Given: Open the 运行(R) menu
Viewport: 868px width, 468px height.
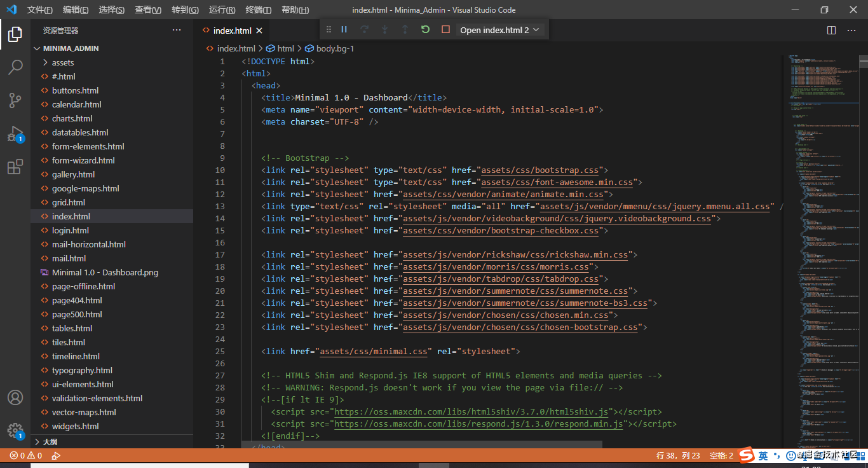Looking at the screenshot, I should 222,10.
